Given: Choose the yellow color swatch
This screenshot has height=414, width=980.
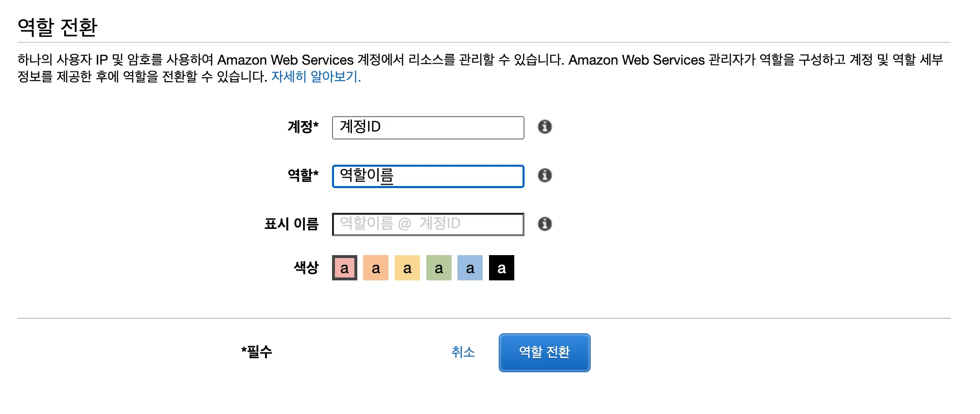Looking at the screenshot, I should pyautogui.click(x=407, y=268).
